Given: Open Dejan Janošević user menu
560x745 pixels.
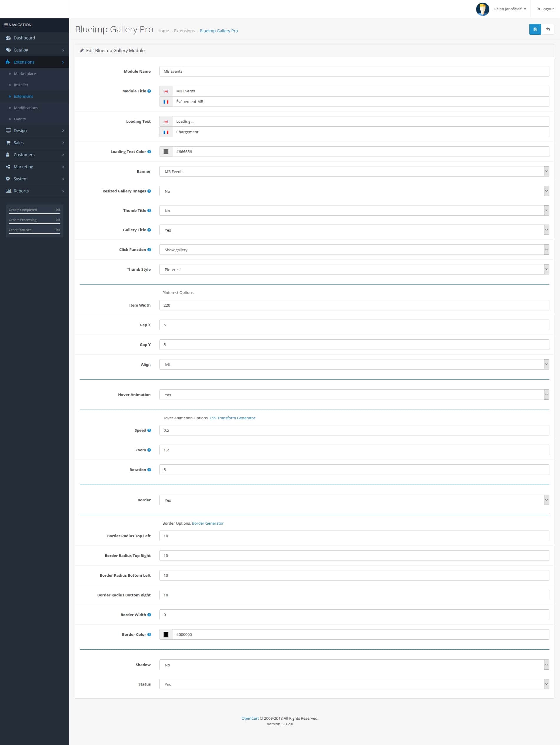Looking at the screenshot, I should click(509, 9).
